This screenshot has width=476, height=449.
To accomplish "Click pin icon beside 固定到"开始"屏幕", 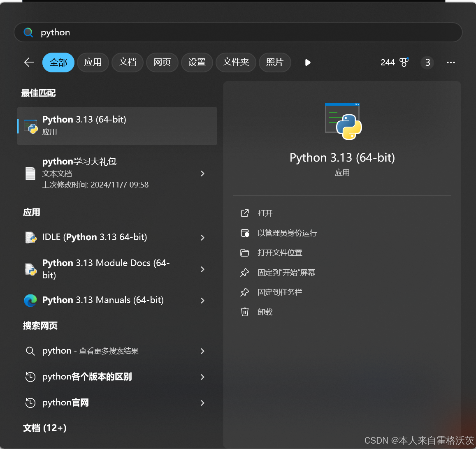I will [245, 273].
